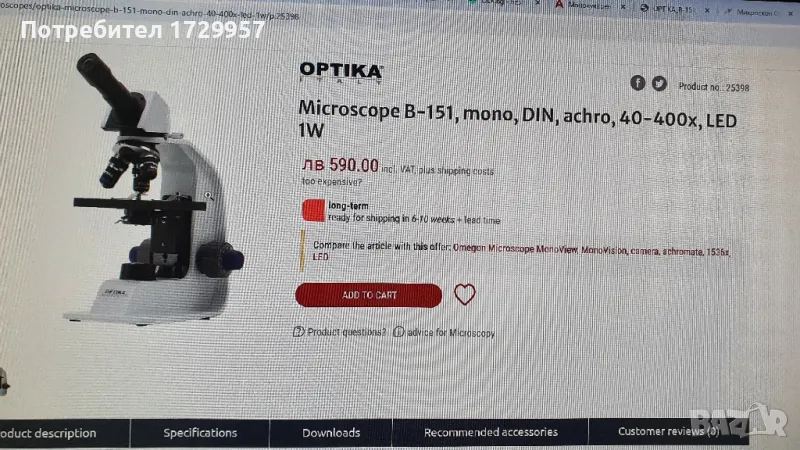Open the 'too expensive?' link
The height and width of the screenshot is (450, 800).
pyautogui.click(x=331, y=182)
